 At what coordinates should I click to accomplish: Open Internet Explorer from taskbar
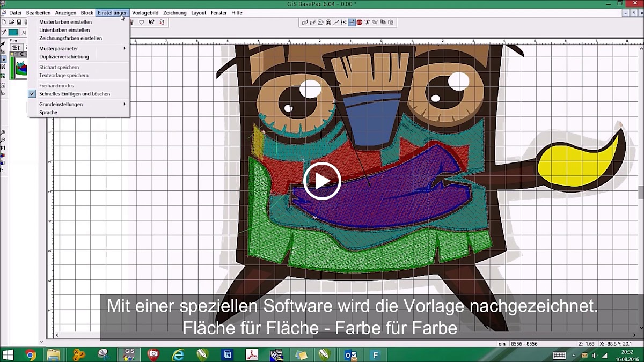point(178,355)
